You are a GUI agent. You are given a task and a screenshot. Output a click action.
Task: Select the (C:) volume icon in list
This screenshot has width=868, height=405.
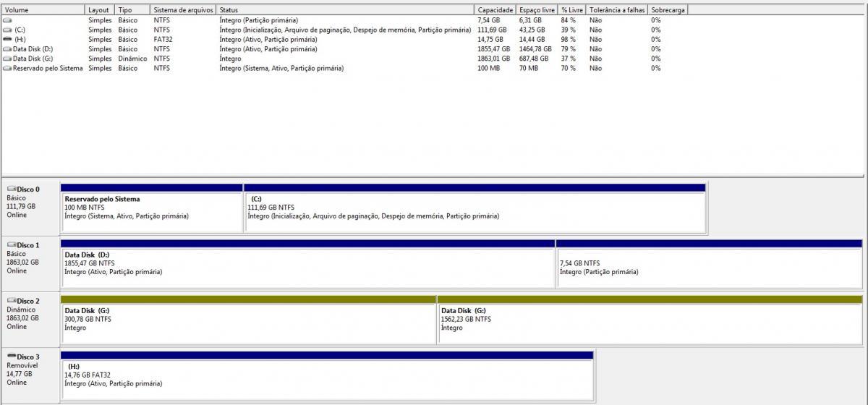click(7, 30)
